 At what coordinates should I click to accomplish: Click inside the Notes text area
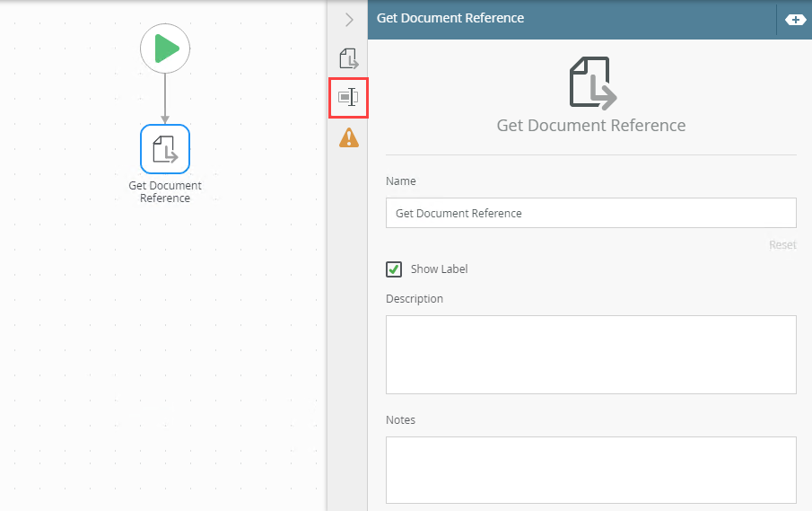[590, 470]
